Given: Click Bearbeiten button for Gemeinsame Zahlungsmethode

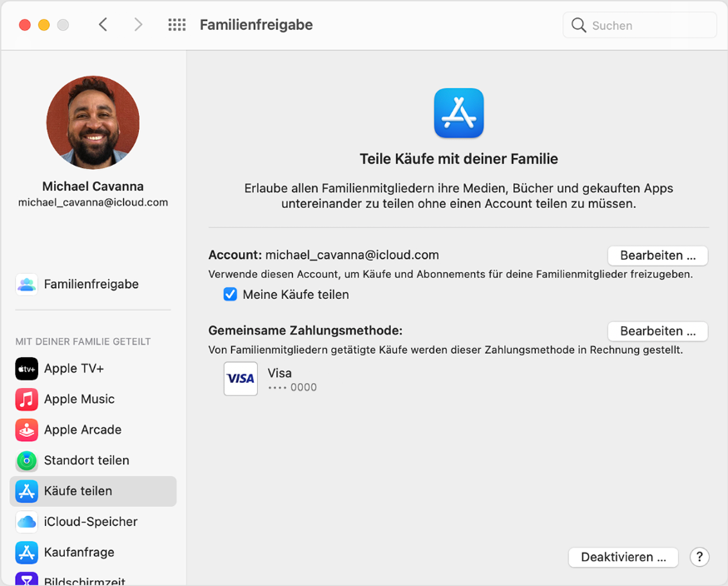Looking at the screenshot, I should point(658,331).
